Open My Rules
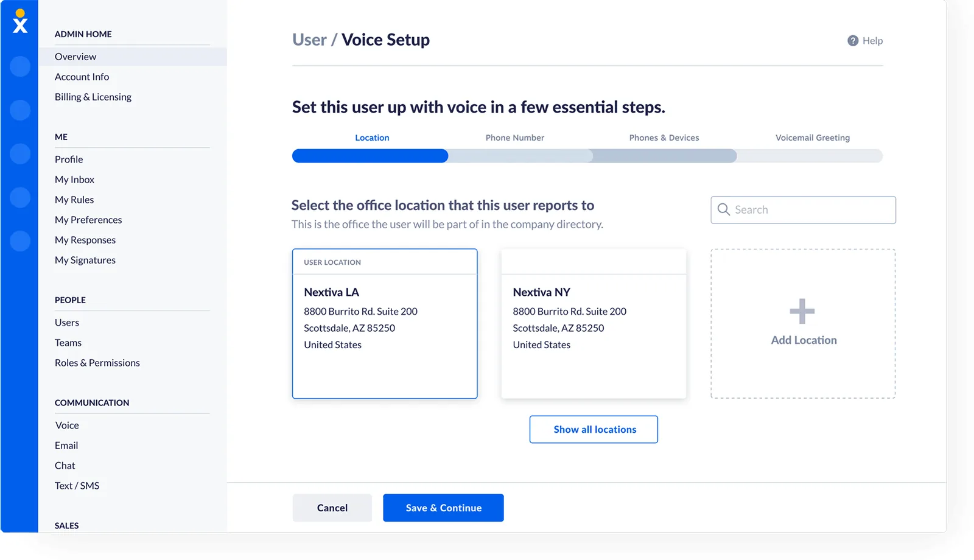The height and width of the screenshot is (560, 974). [74, 200]
